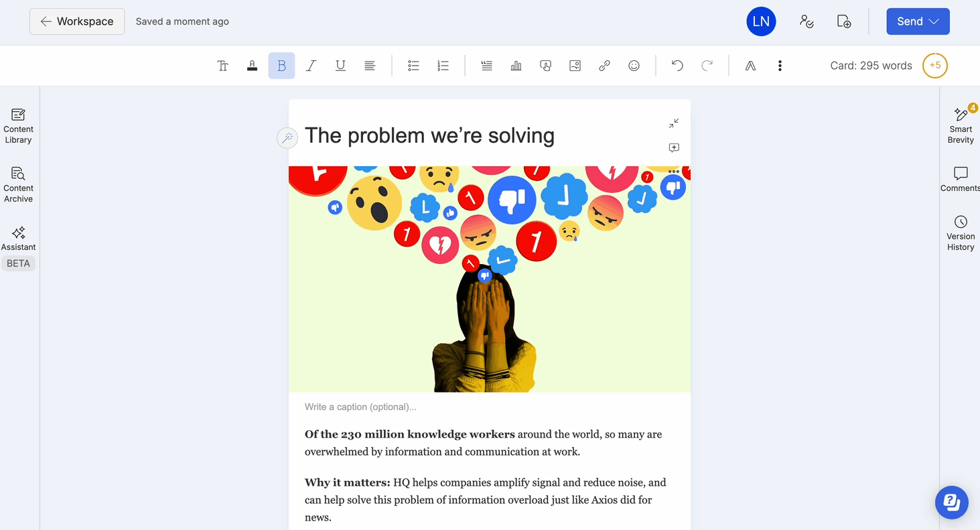The width and height of the screenshot is (980, 530).
Task: Collapse the card using the shrink arrows icon
Action: coord(674,123)
